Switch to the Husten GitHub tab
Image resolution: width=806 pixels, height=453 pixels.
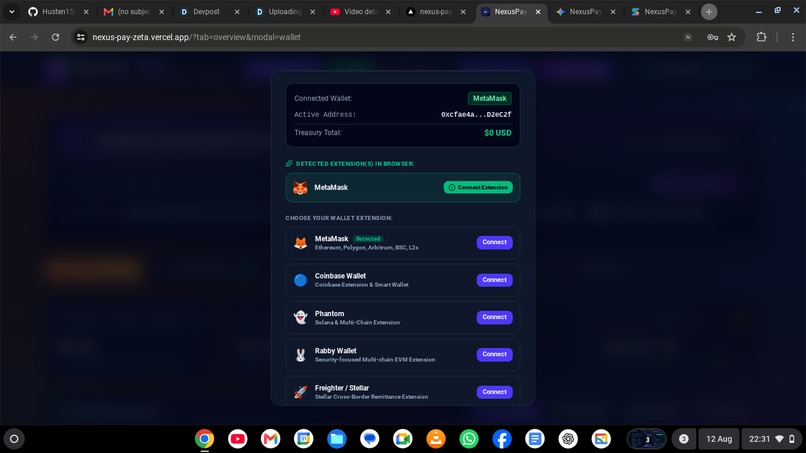(x=57, y=11)
